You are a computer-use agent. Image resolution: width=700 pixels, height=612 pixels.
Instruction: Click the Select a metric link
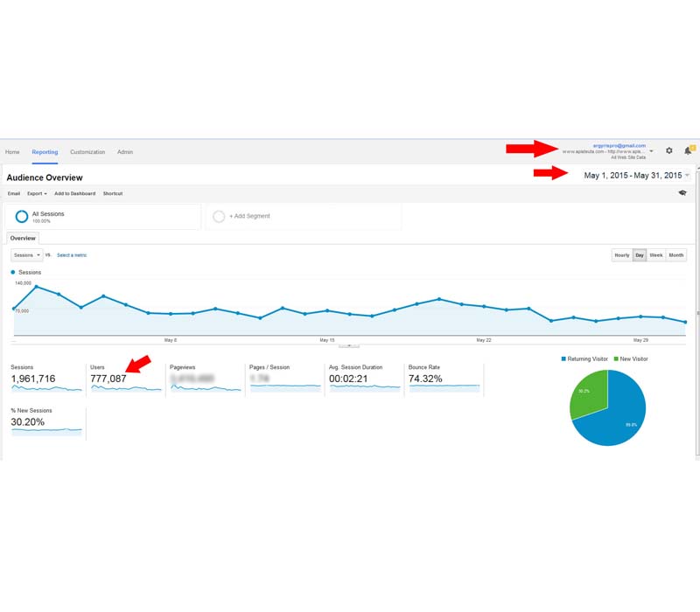(72, 255)
